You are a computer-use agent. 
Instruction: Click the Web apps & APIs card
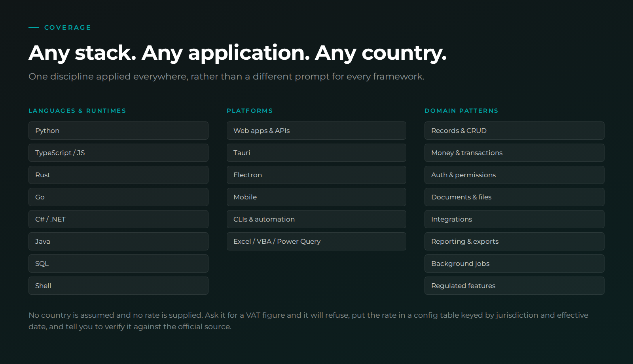pos(316,131)
